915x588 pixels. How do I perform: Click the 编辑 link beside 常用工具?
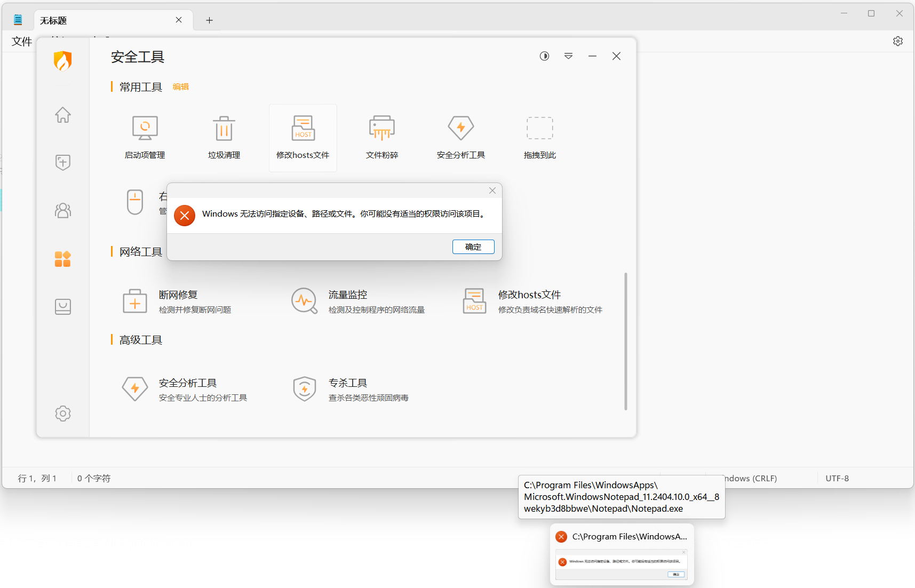click(181, 87)
